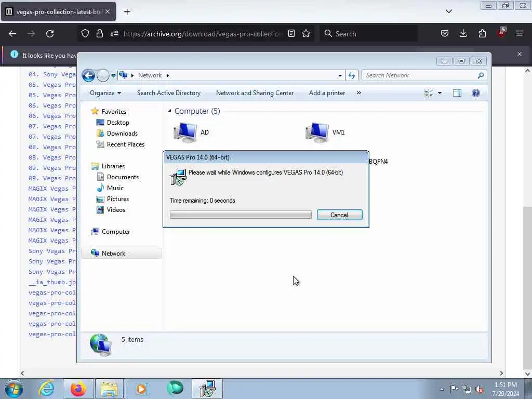This screenshot has height=399, width=532.
Task: Choose Search Active Directory
Action: click(x=169, y=93)
